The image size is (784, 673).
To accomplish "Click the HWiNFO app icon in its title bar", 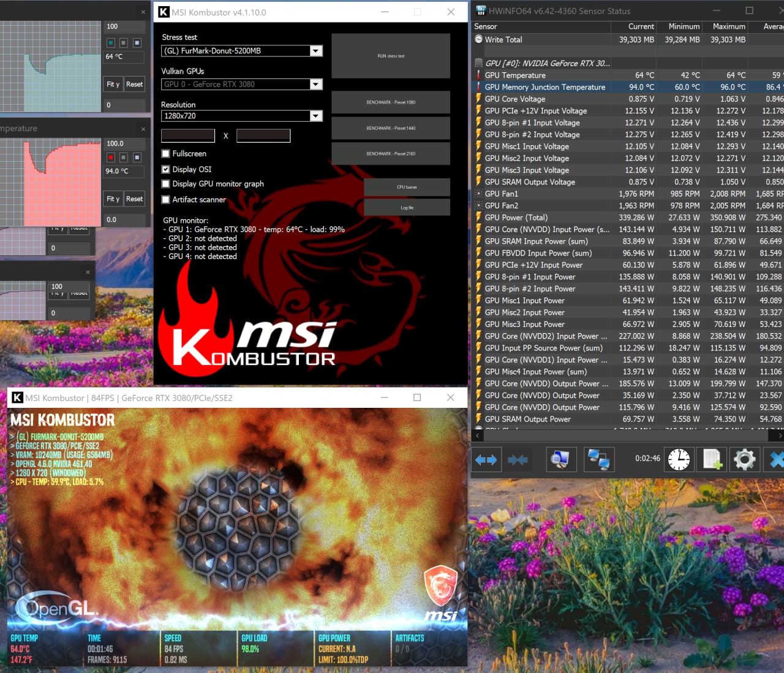I will (x=481, y=10).
